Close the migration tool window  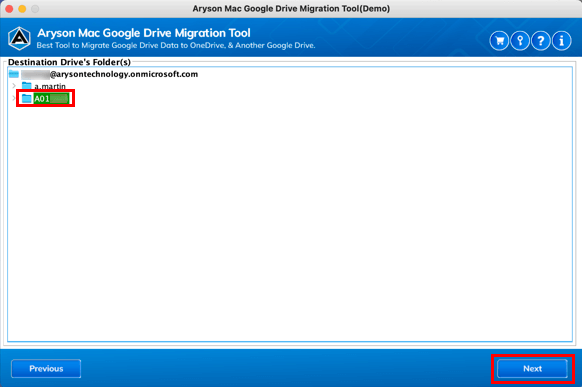click(x=9, y=9)
